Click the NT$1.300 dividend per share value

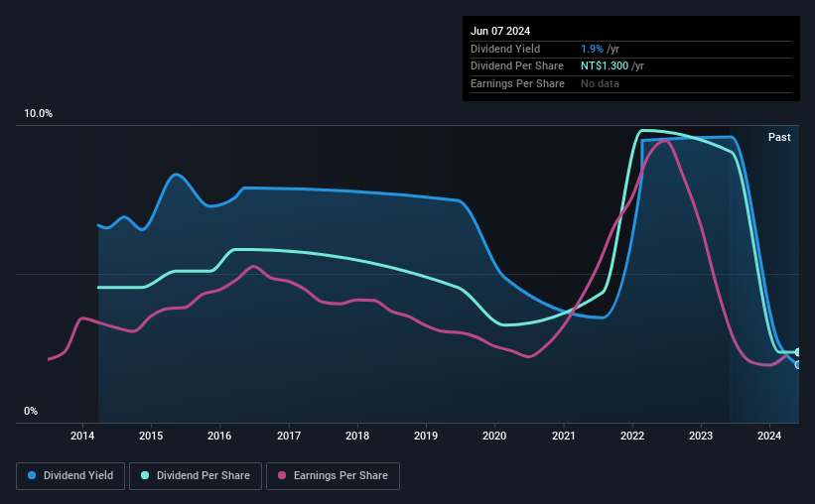pyautogui.click(x=605, y=66)
